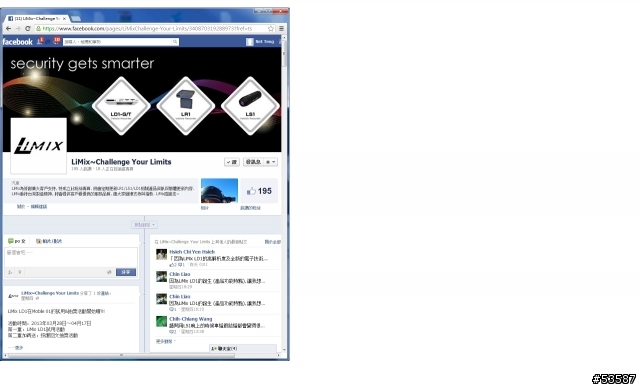Open the gear dropdown beside Message button
The image size is (640, 387).
271,162
